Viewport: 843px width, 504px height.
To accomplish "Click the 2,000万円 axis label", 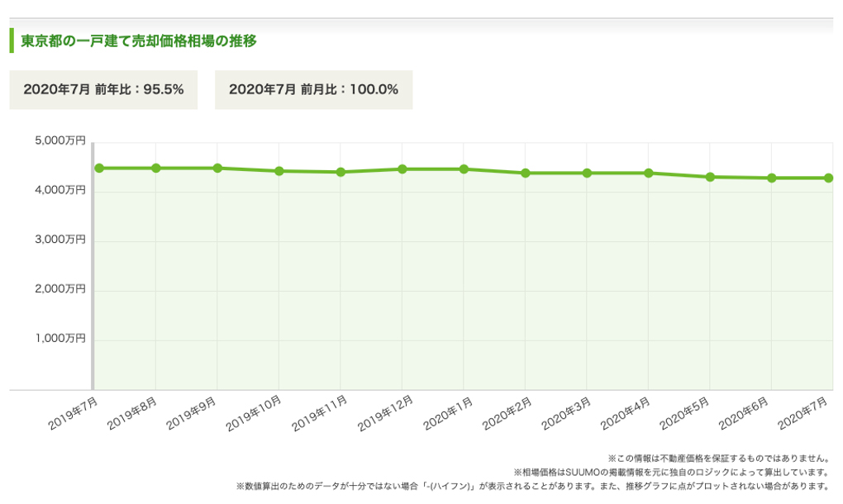I will 60,289.
